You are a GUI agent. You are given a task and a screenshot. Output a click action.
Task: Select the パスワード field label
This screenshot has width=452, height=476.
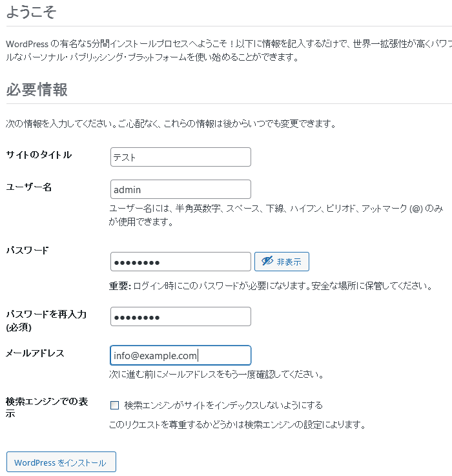pos(27,251)
